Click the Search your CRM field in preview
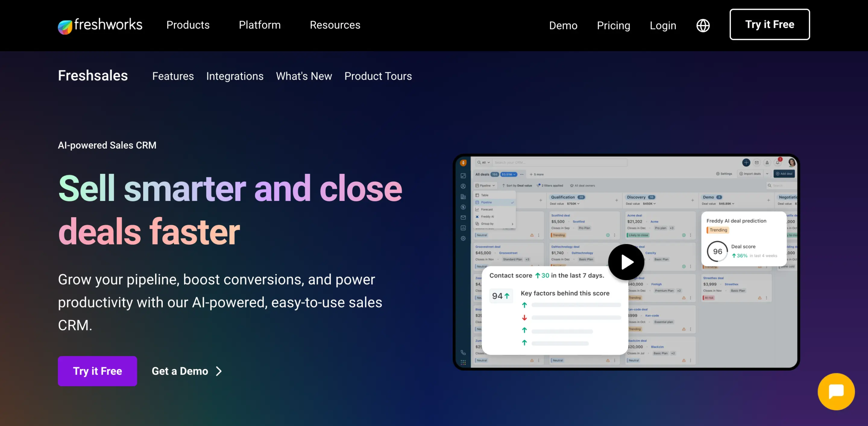The image size is (868, 426). (559, 163)
